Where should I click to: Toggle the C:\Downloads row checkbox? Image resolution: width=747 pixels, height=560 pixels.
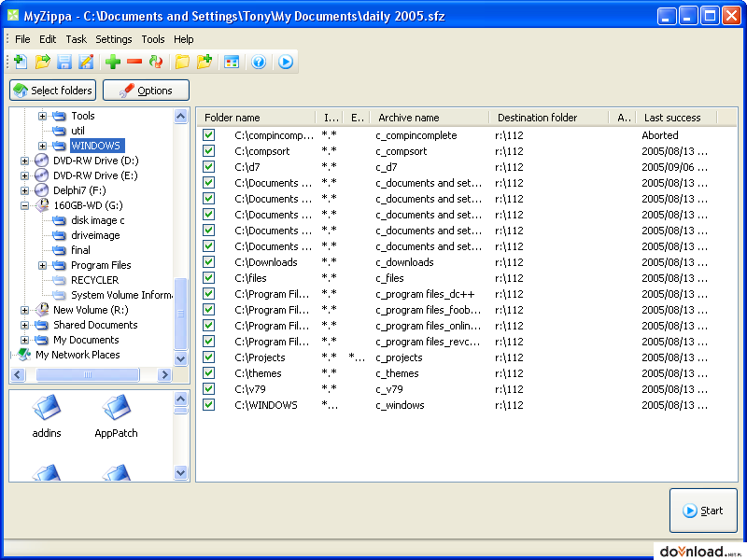[208, 262]
